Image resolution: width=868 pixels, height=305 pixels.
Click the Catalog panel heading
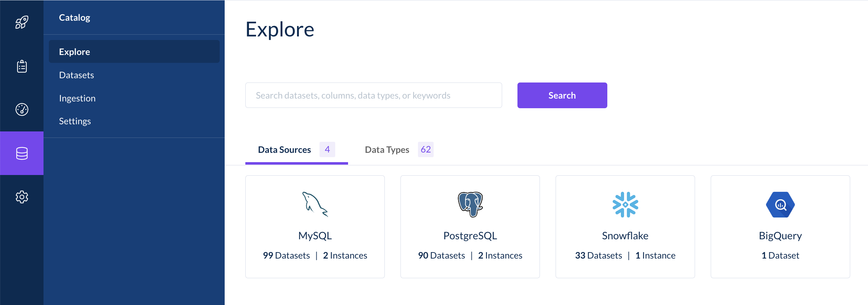coord(75,17)
